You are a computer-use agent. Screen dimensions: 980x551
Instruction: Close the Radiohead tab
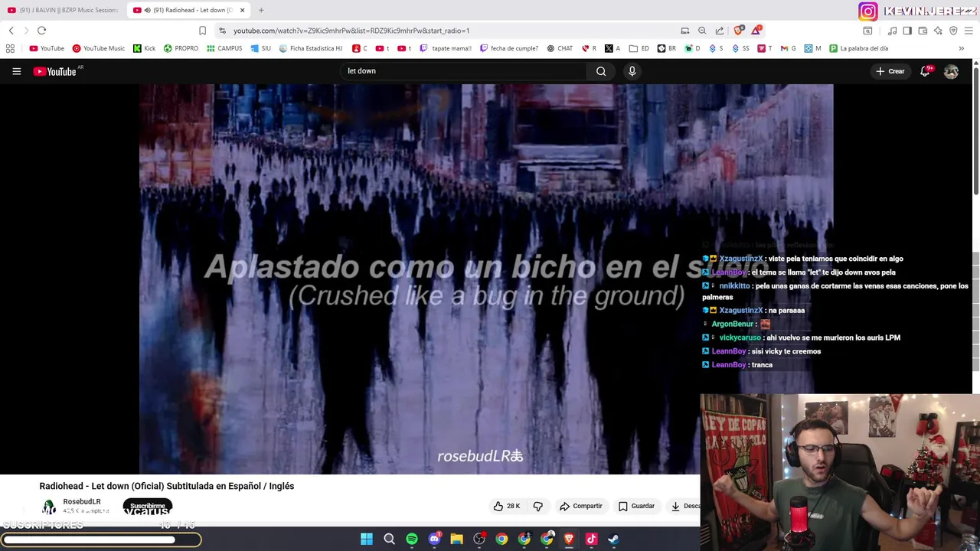243,10
